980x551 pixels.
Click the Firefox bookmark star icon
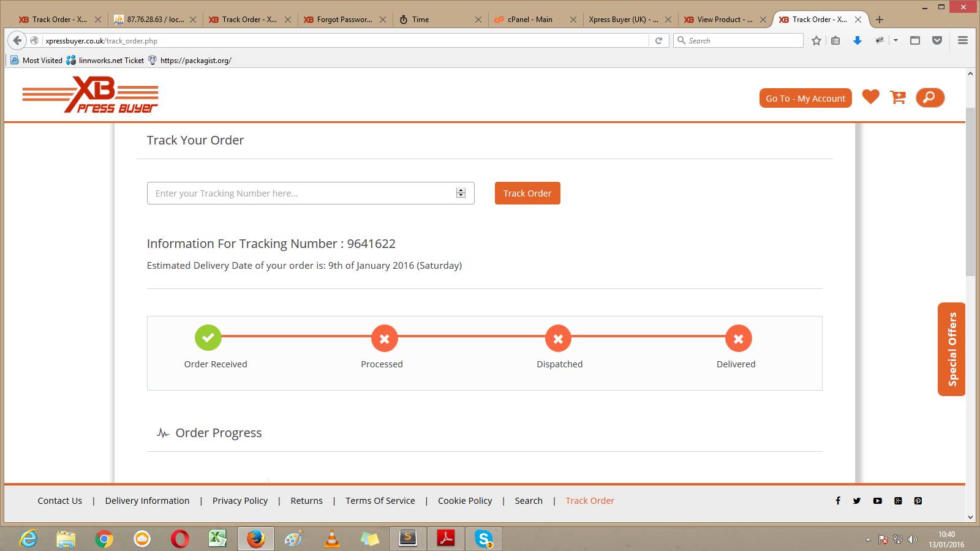pyautogui.click(x=816, y=40)
